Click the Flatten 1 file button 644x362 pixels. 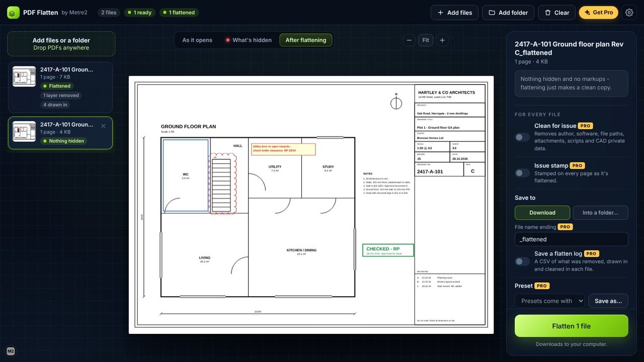coord(572,326)
